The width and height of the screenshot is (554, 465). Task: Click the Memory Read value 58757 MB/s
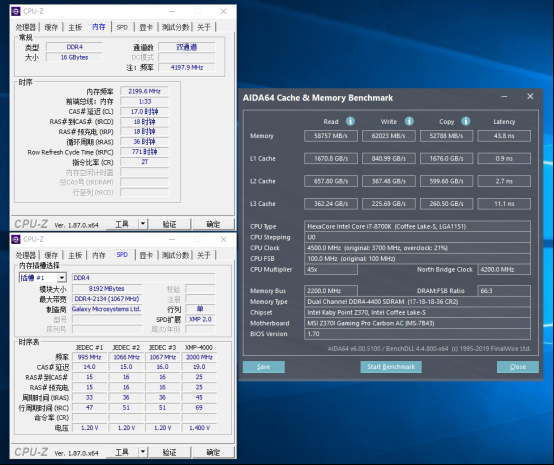tap(331, 136)
